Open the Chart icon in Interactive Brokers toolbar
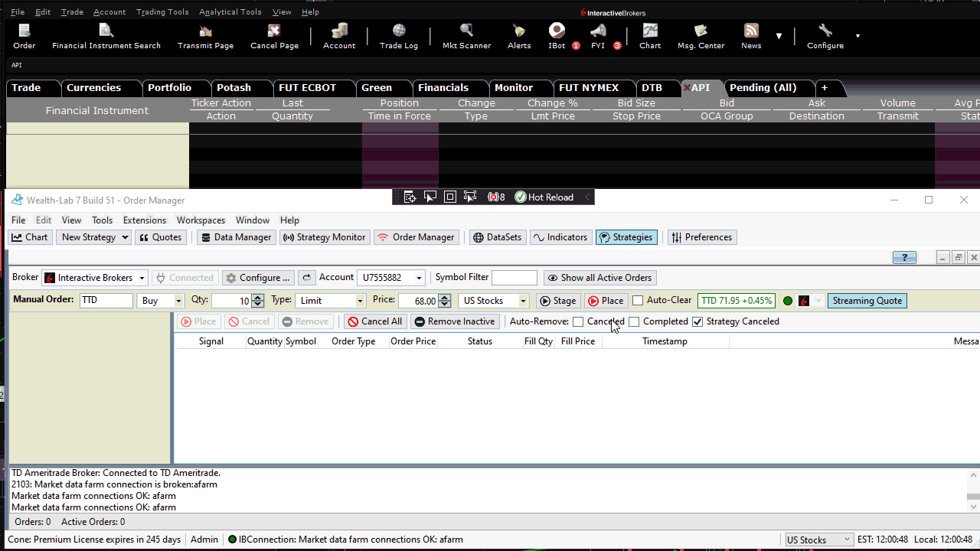Screen dimensions: 980x551 click(x=650, y=35)
